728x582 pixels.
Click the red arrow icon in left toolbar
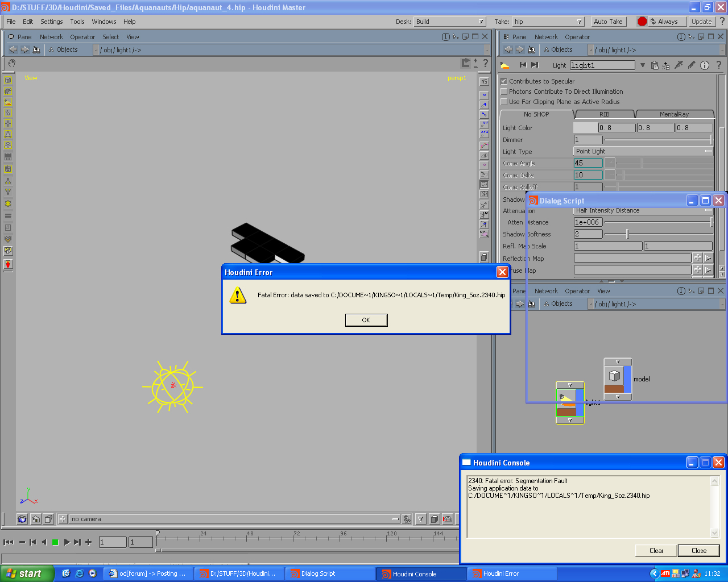8,264
